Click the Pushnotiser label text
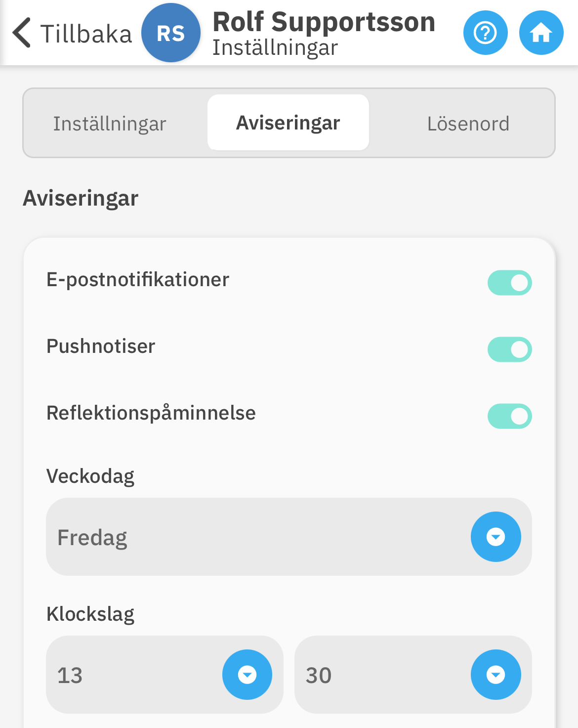This screenshot has height=728, width=578. click(101, 346)
